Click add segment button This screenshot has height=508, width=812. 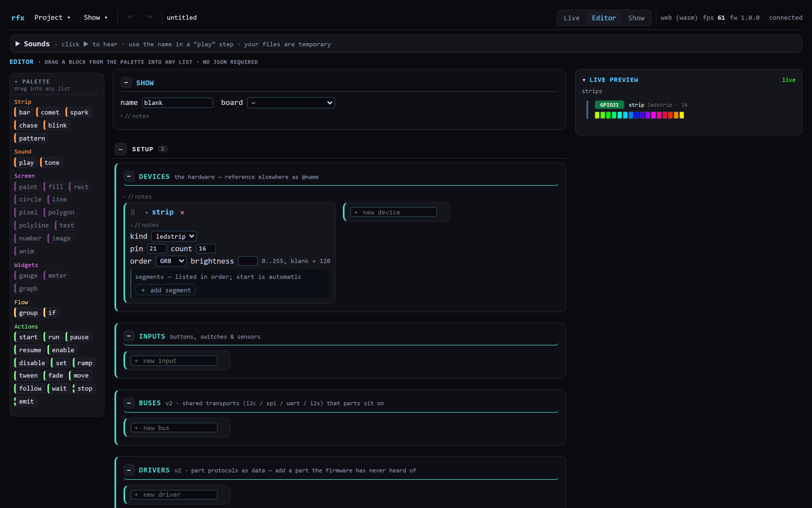(x=166, y=290)
